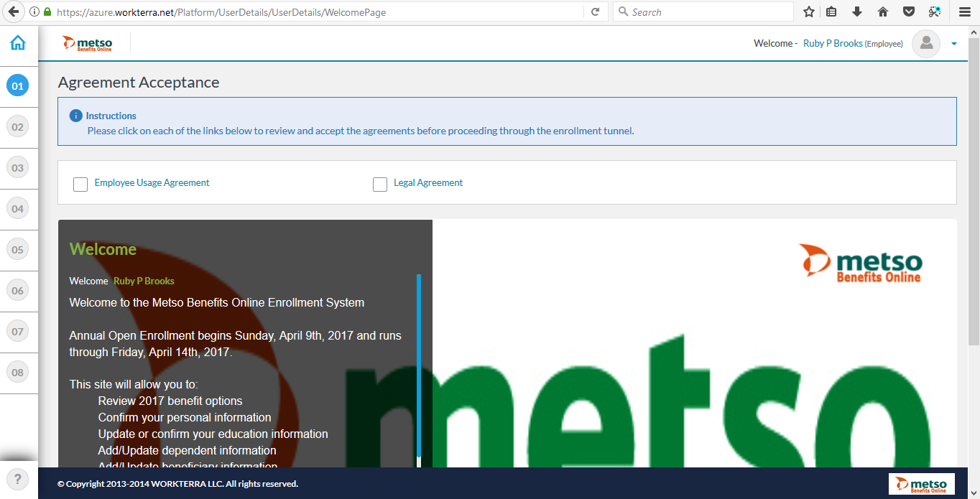Click the Metso logo in footer
This screenshot has height=499, width=980.
[922, 484]
